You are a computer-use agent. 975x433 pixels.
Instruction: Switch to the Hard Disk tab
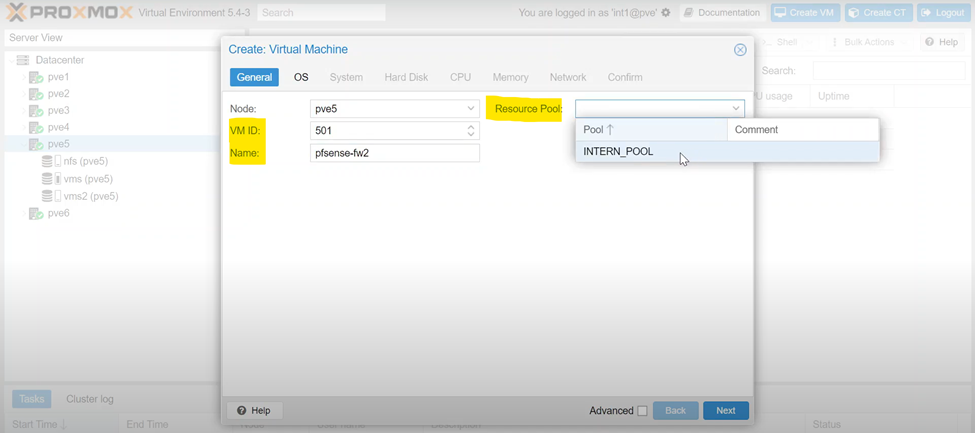[406, 77]
